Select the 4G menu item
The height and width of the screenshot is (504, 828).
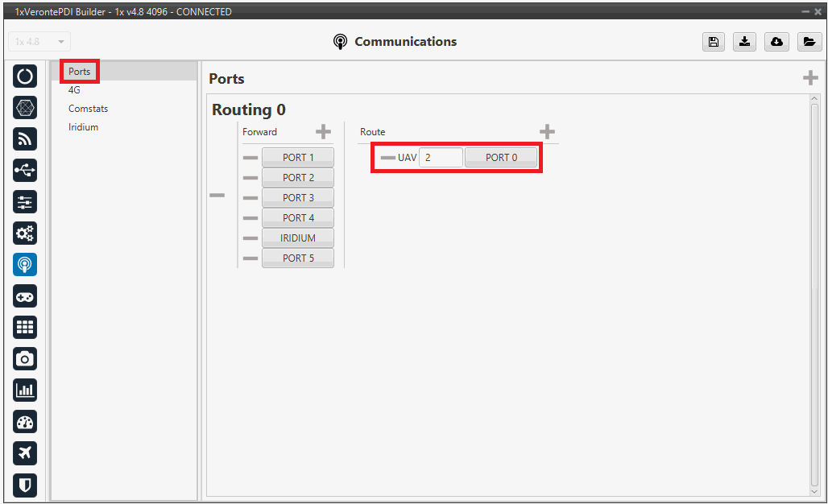74,90
